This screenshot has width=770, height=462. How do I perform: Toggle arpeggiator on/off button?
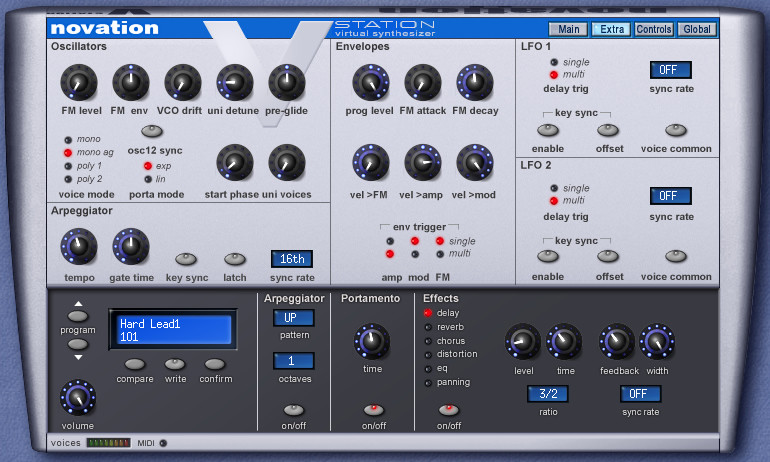coord(294,410)
